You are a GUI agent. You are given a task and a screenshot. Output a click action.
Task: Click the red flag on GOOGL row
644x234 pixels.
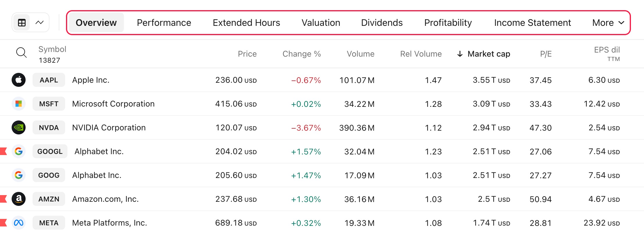coord(3,151)
